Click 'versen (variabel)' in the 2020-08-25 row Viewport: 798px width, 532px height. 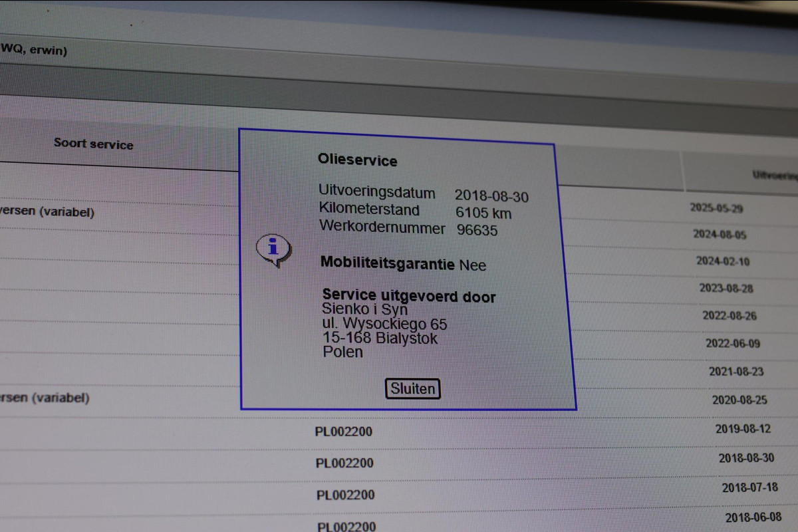[45, 398]
